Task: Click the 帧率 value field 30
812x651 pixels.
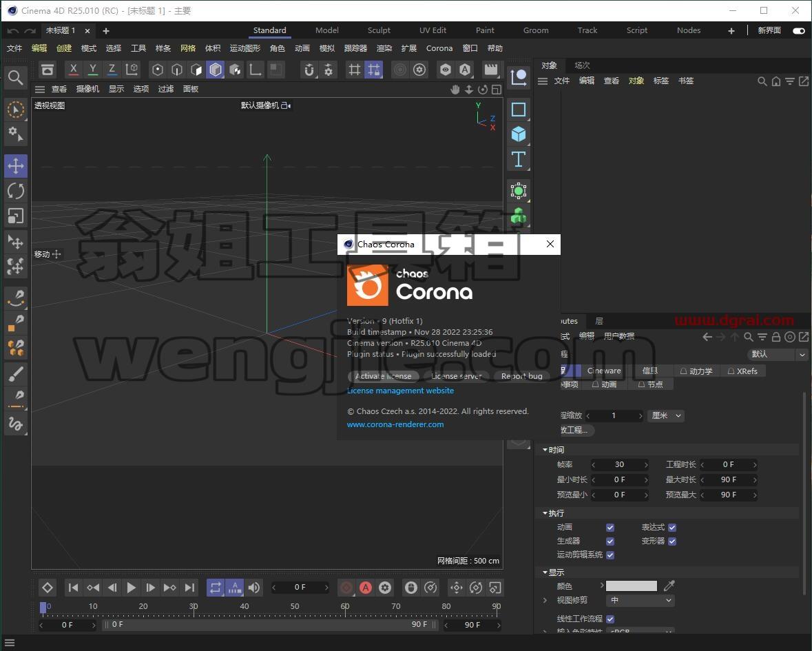Action: (619, 464)
